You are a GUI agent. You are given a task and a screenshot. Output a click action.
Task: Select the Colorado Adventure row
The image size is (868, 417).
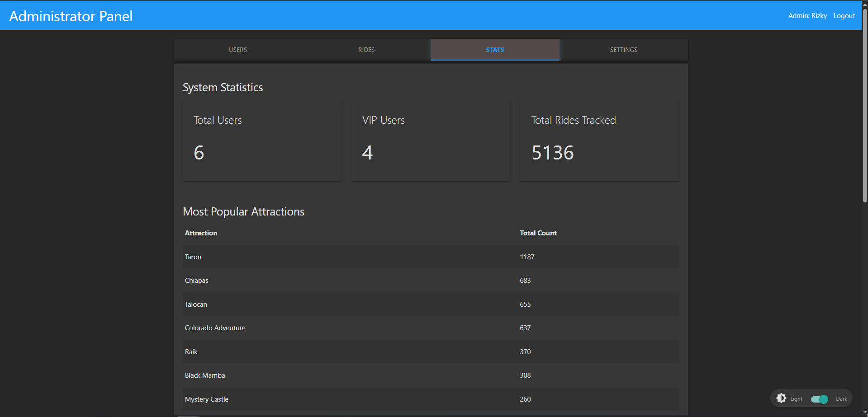tap(431, 328)
